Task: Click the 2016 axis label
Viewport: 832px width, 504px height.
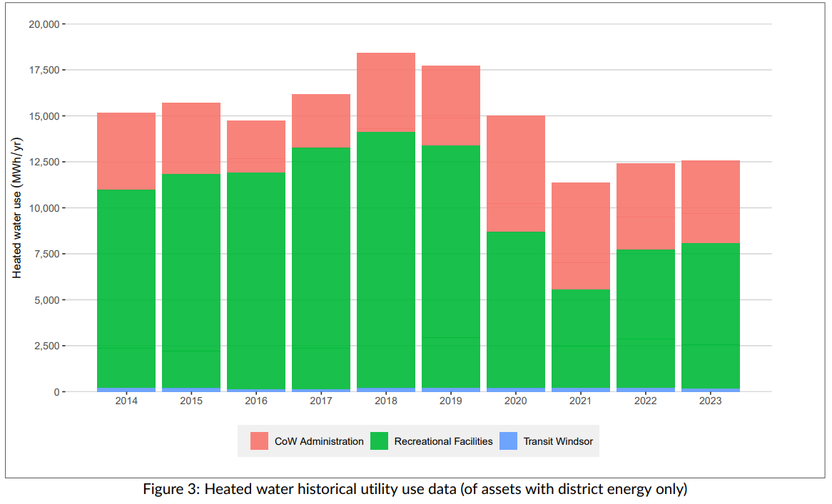Action: pyautogui.click(x=256, y=401)
